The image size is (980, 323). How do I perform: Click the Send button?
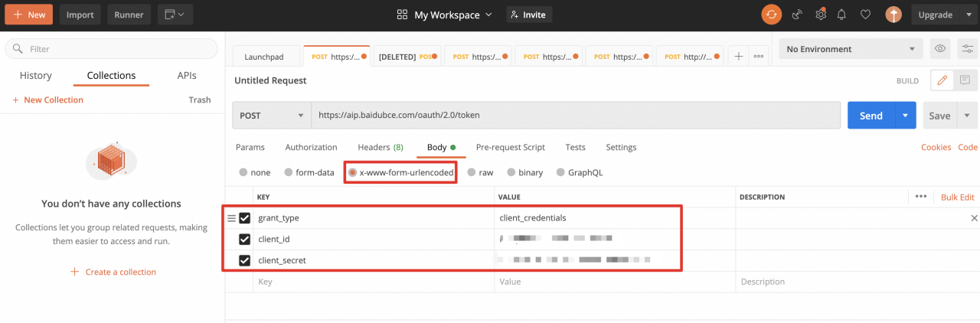(871, 116)
